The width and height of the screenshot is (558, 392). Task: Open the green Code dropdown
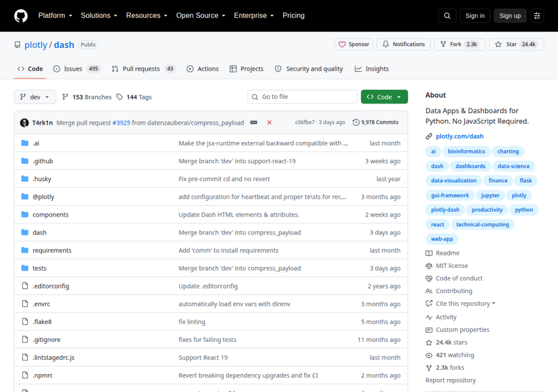click(384, 97)
